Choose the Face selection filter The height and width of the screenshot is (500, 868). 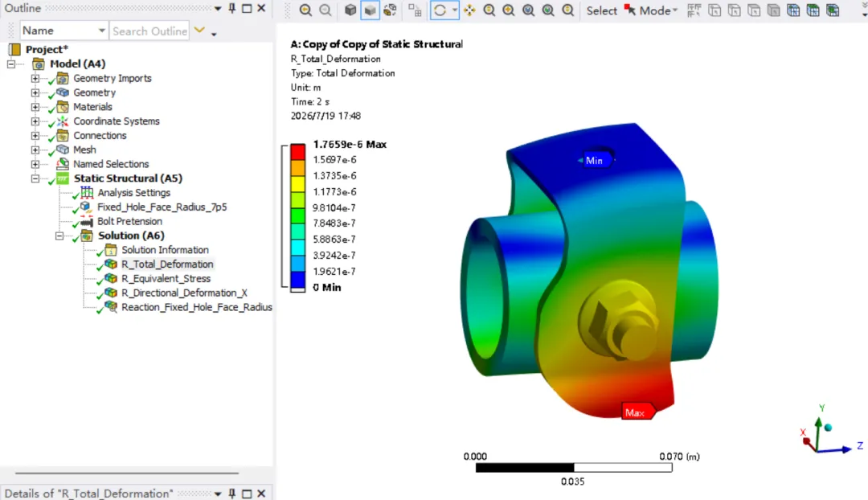pos(754,10)
